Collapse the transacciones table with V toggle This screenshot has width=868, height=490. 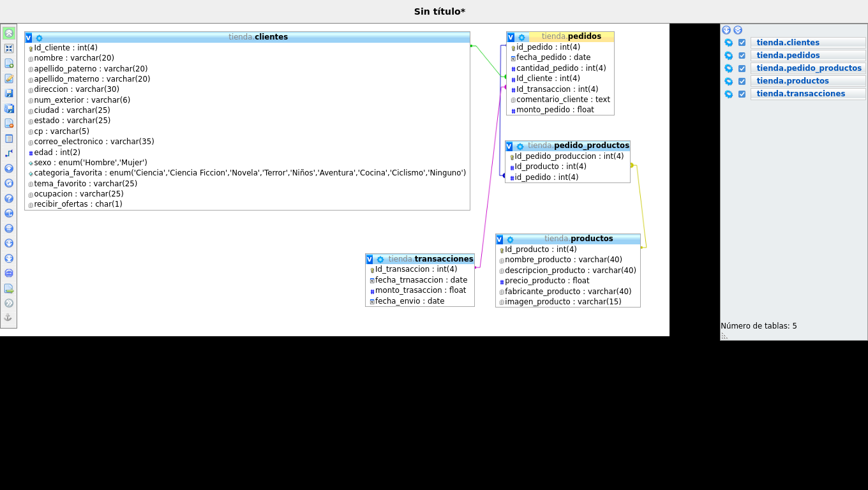pos(370,259)
